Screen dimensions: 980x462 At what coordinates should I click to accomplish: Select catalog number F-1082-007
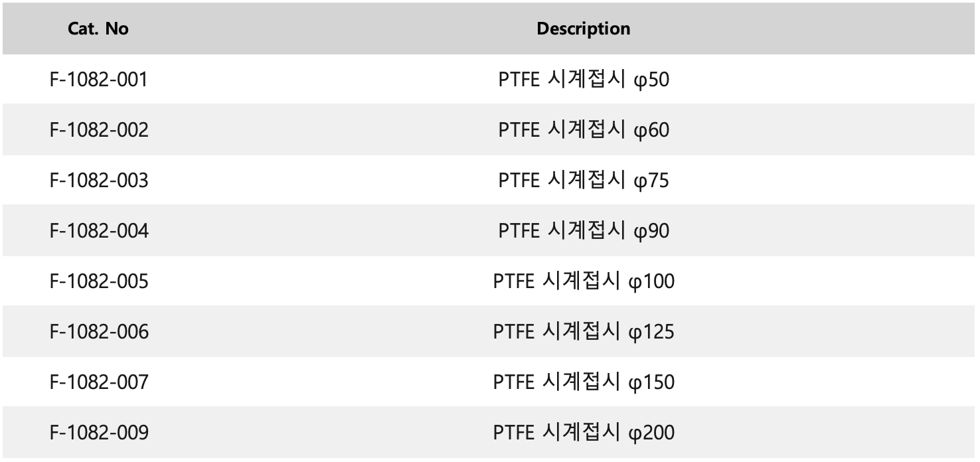click(99, 382)
